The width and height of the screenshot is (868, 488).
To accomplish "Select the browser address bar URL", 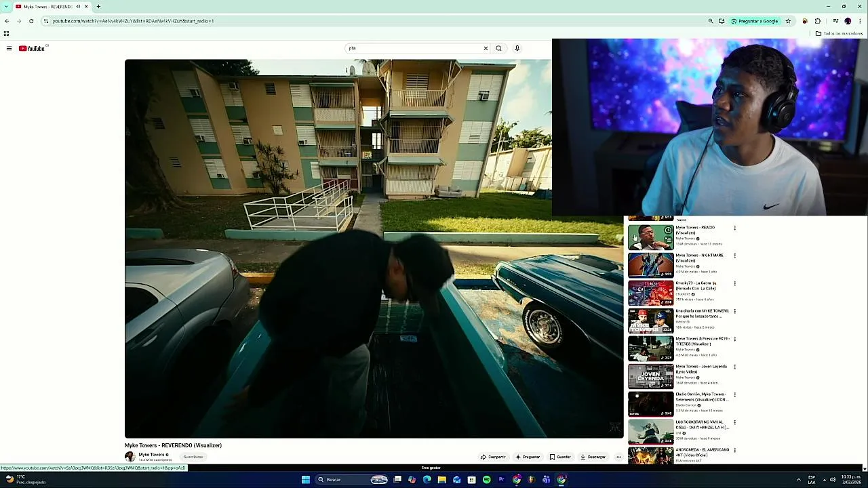I will pos(133,21).
